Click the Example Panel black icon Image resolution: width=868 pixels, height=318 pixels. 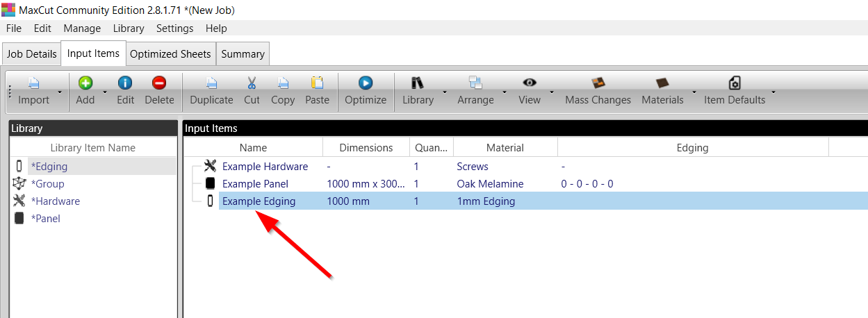[211, 184]
